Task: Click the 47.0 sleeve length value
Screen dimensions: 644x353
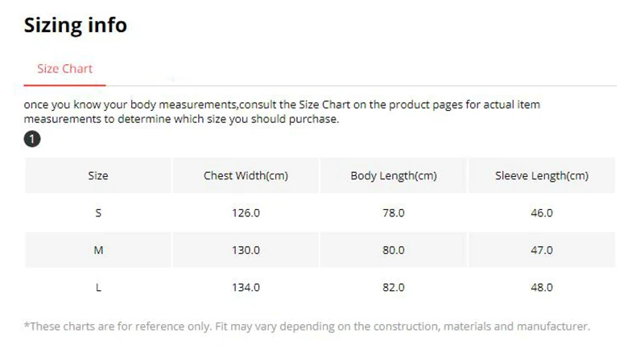Action: click(x=541, y=250)
